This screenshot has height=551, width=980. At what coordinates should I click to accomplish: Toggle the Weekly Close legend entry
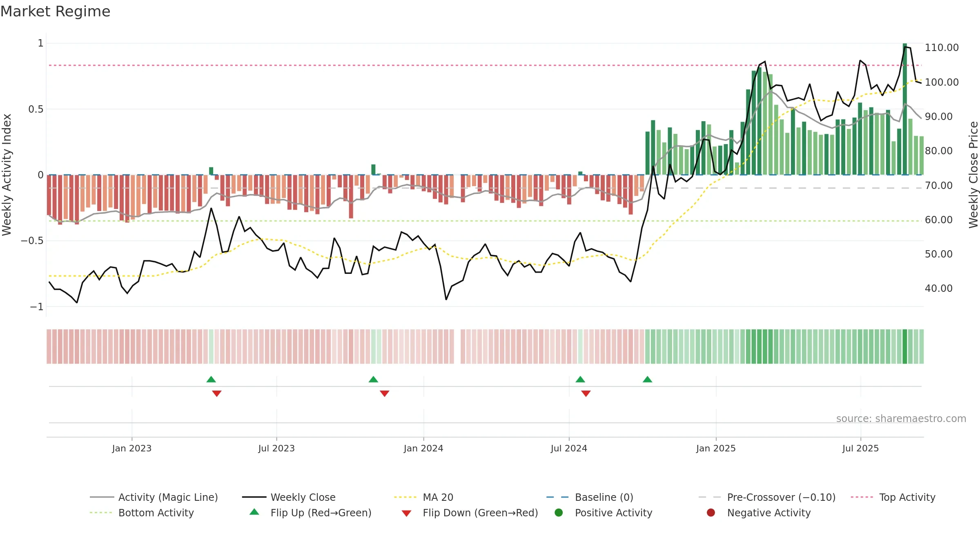[289, 497]
